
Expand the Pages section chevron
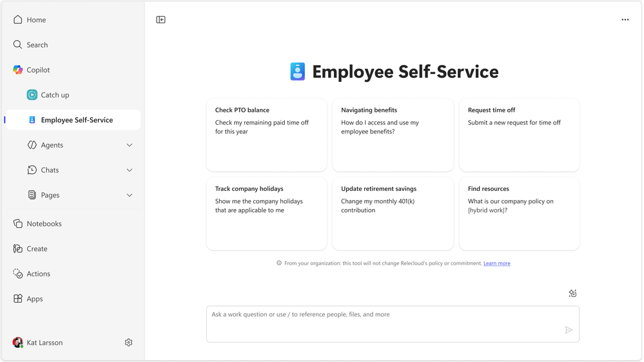coord(129,195)
